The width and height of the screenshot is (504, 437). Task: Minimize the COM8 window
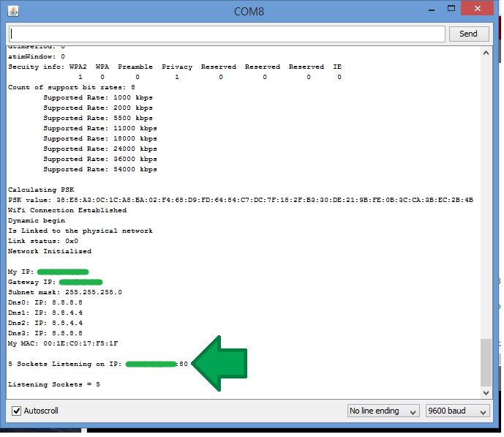[x=432, y=10]
